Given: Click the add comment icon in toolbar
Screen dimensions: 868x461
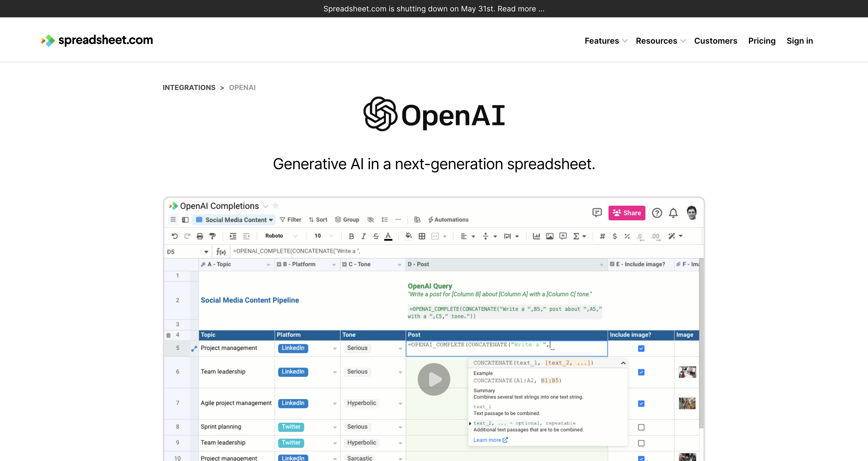Looking at the screenshot, I should [x=563, y=236].
